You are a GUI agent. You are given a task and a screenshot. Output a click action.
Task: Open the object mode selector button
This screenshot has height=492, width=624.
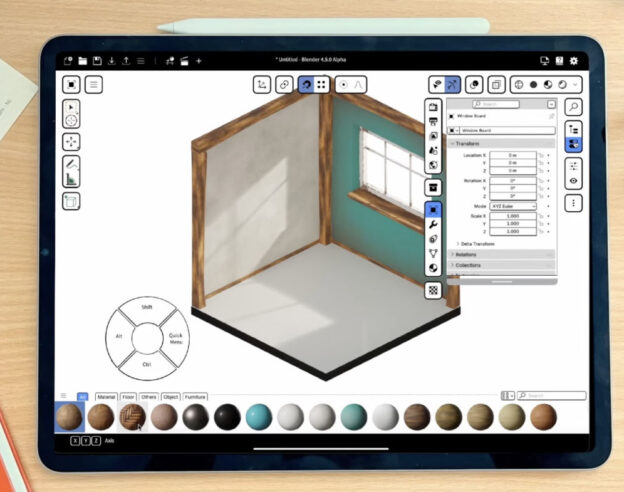(x=71, y=84)
